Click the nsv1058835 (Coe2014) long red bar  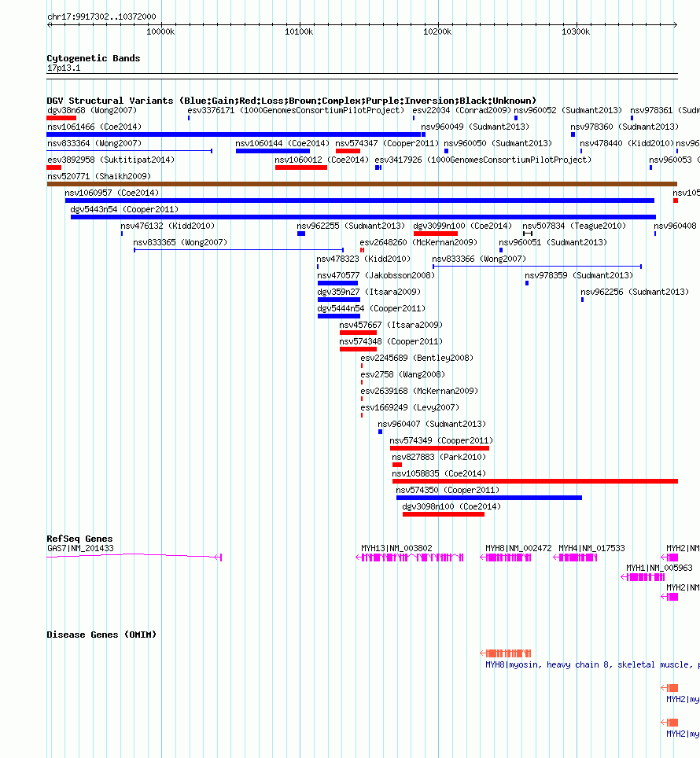coord(535,481)
